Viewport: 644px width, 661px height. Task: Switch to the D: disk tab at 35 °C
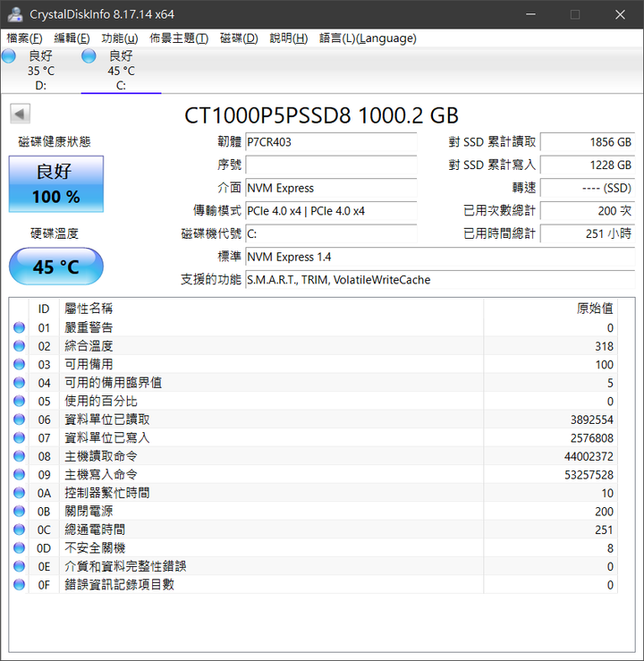[x=41, y=71]
